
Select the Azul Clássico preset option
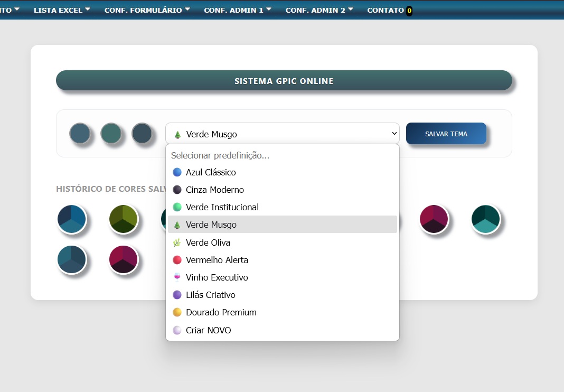211,172
